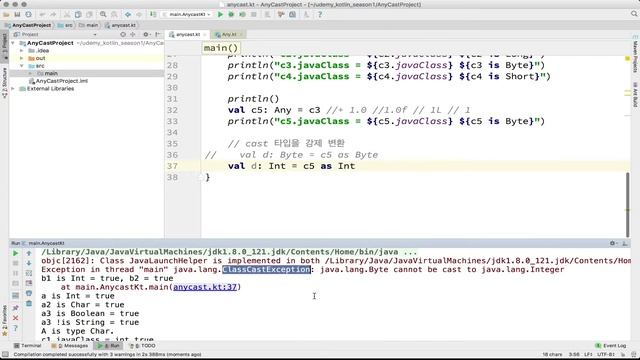The image size is (640, 360).
Task: Click the Down the stack trace arrow
Action: (29, 263)
